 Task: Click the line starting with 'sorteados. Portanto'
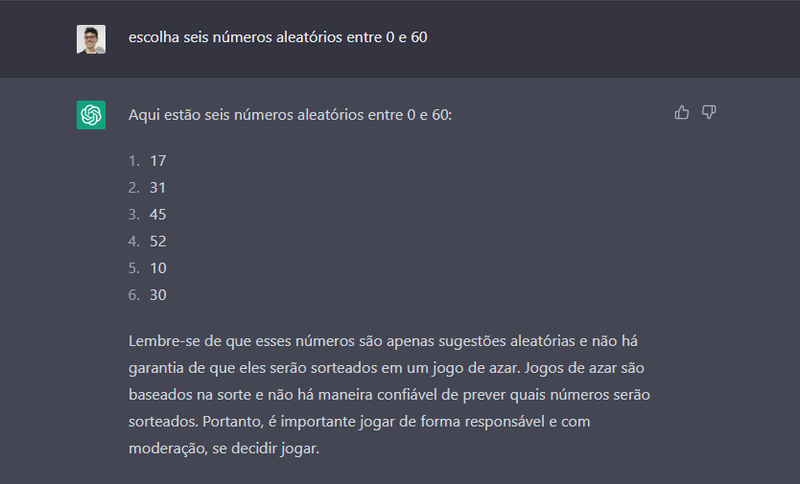[359, 422]
